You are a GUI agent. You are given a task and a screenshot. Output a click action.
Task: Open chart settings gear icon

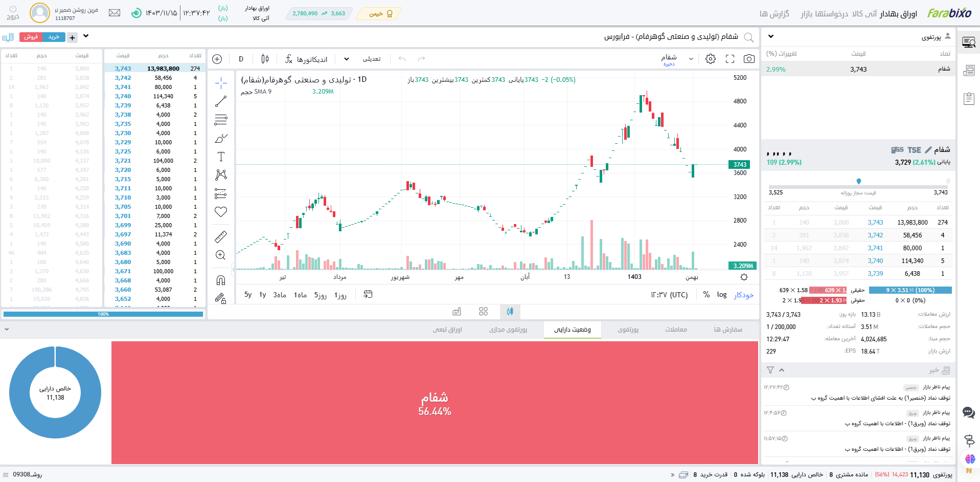[711, 59]
